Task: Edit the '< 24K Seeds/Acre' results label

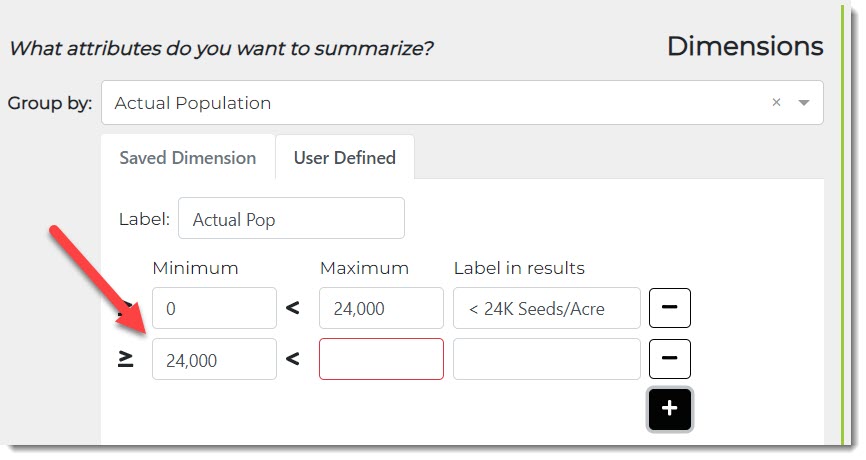Action: point(546,309)
